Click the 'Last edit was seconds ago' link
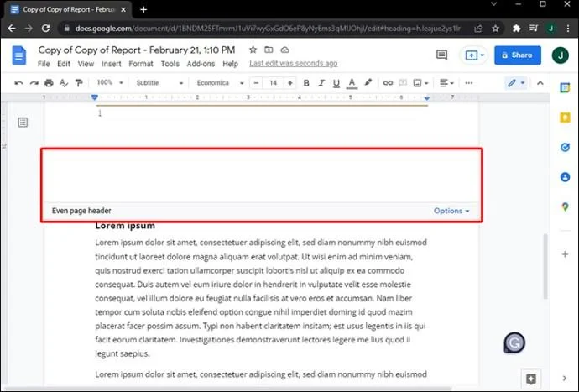This screenshot has width=579, height=392. click(293, 64)
